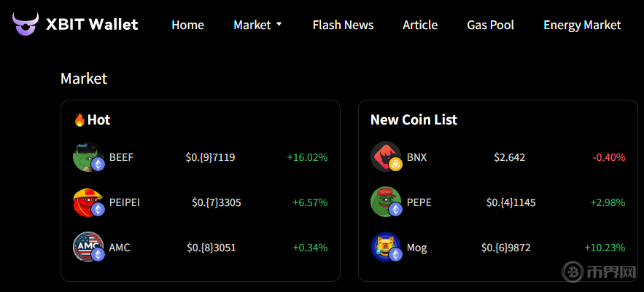Open the Article menu item
Screen dimensions: 644x292
pyautogui.click(x=420, y=25)
